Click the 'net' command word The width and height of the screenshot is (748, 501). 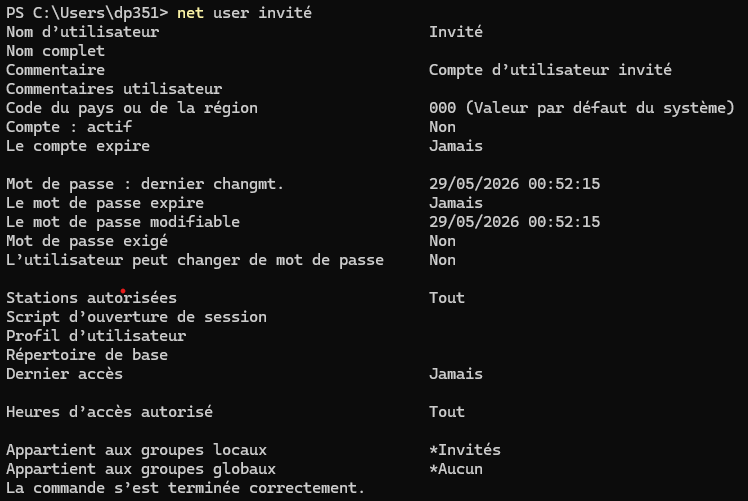(190, 13)
